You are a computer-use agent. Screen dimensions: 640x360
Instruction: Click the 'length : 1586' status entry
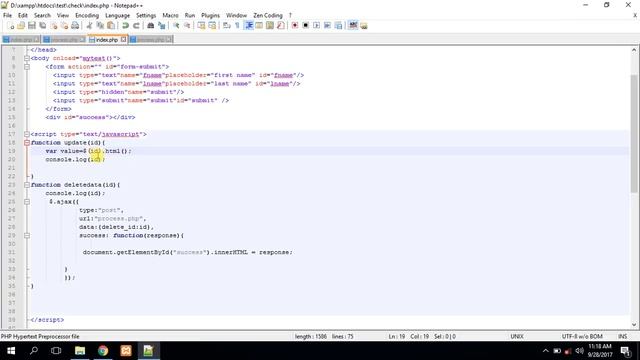[311, 337]
